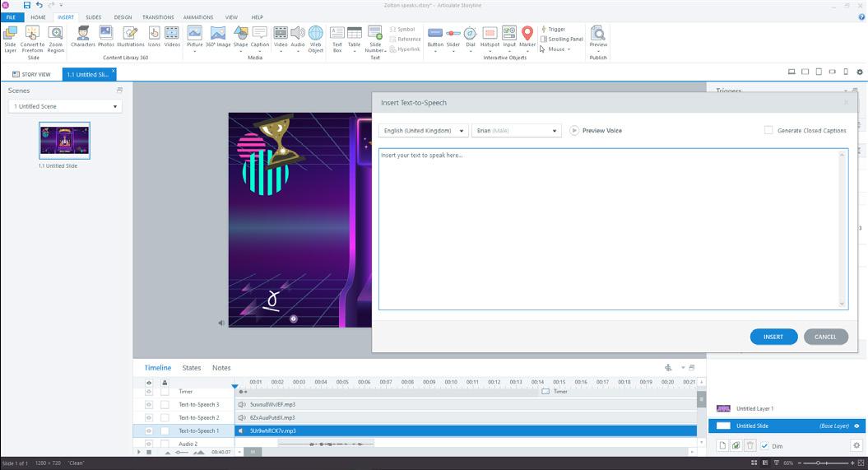Switch to the States panel tab

tap(192, 368)
